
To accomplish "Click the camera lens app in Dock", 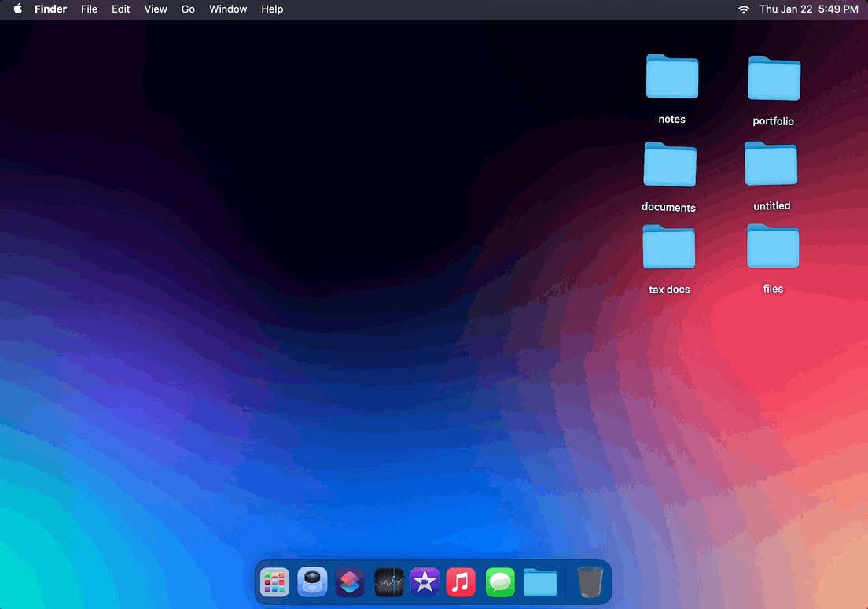I will pyautogui.click(x=312, y=582).
